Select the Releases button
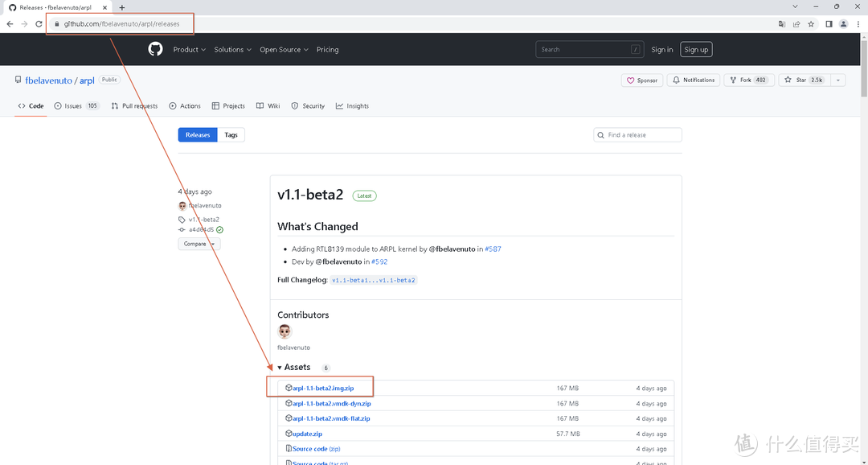The height and width of the screenshot is (465, 868). pos(198,134)
